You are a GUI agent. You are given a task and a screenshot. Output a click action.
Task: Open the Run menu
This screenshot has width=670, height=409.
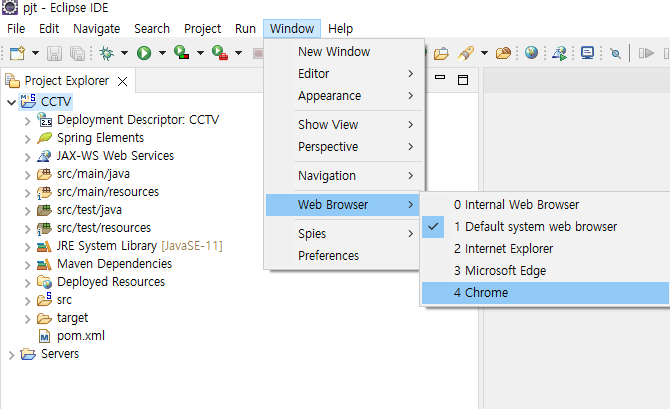245,29
